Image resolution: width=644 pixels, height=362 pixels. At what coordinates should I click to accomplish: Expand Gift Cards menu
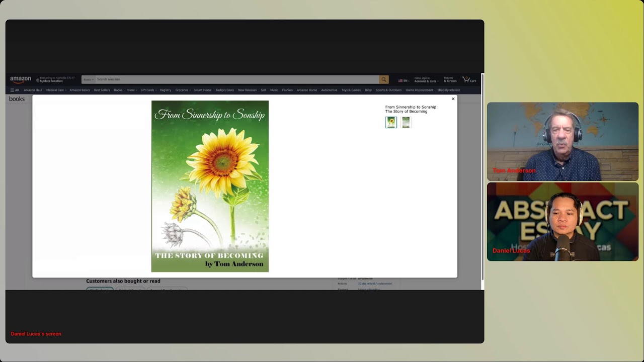tap(148, 90)
